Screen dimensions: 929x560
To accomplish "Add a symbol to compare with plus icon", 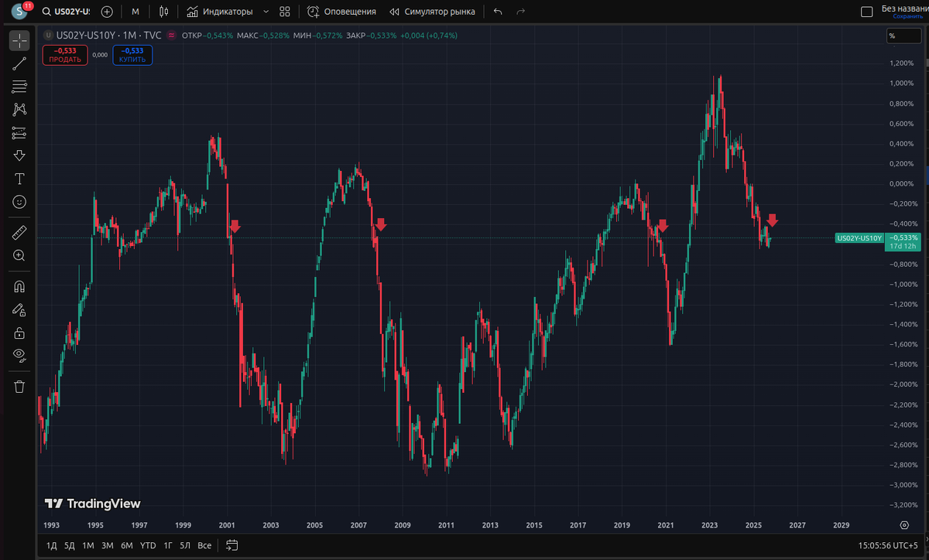I will point(107,12).
